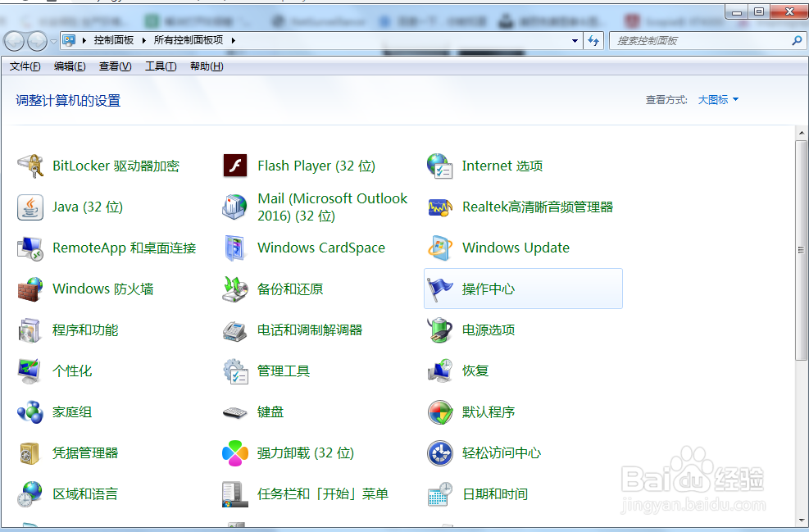Open 电源选项 battery icon
809x532 pixels.
click(x=439, y=330)
